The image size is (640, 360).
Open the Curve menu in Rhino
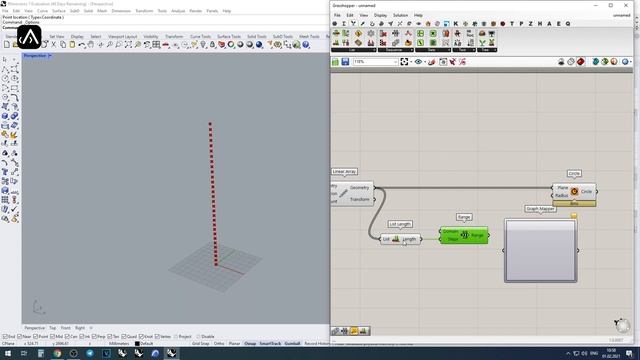point(42,11)
